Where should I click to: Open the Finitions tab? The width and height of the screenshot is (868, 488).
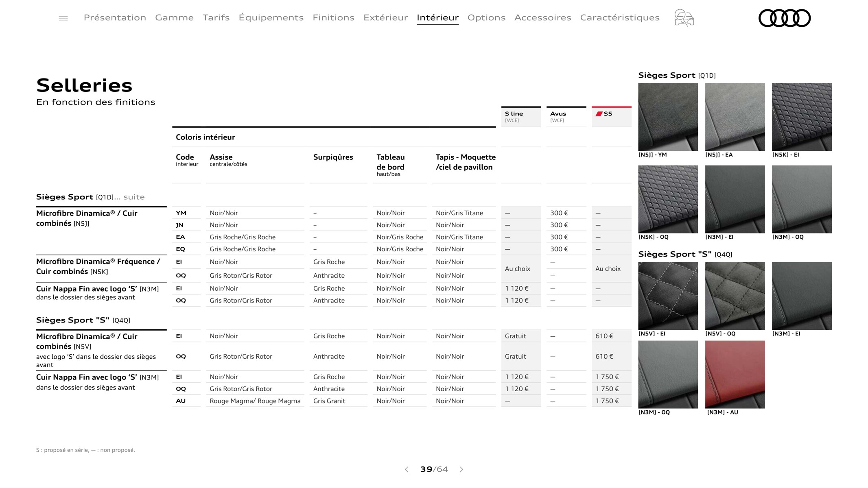(x=333, y=17)
